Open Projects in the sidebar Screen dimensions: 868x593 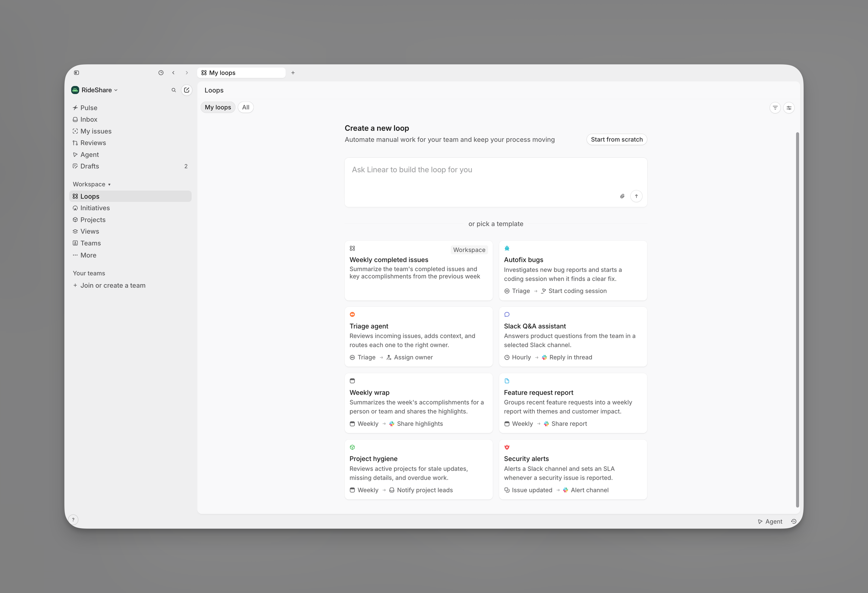130,220
